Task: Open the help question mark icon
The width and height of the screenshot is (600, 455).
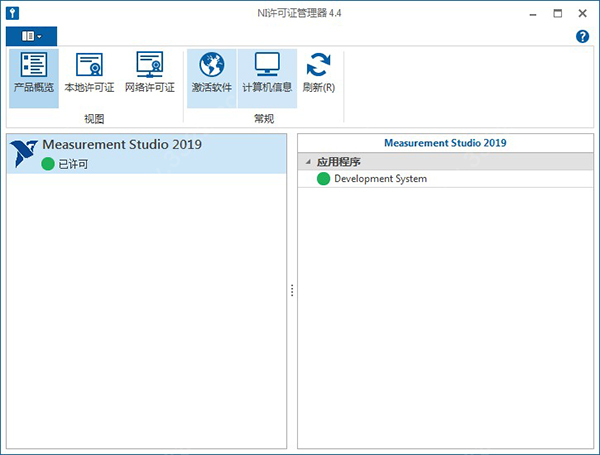Action: click(x=582, y=36)
